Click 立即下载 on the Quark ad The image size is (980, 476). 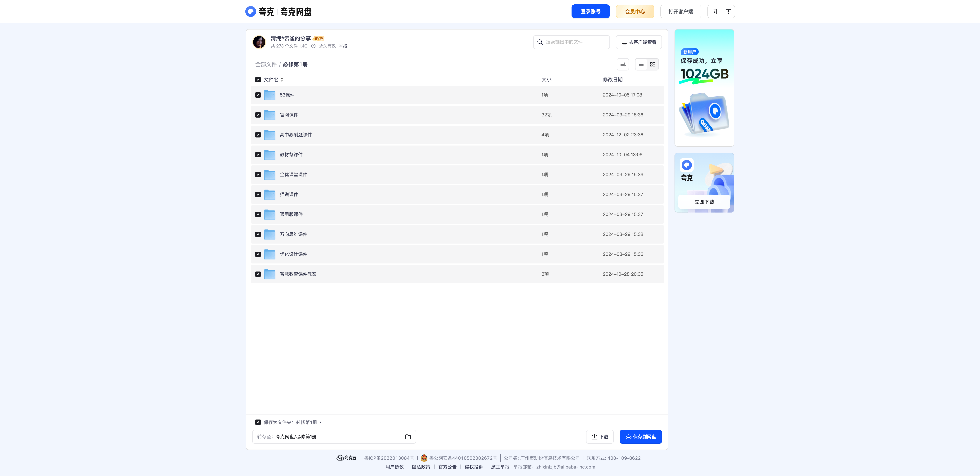click(704, 202)
